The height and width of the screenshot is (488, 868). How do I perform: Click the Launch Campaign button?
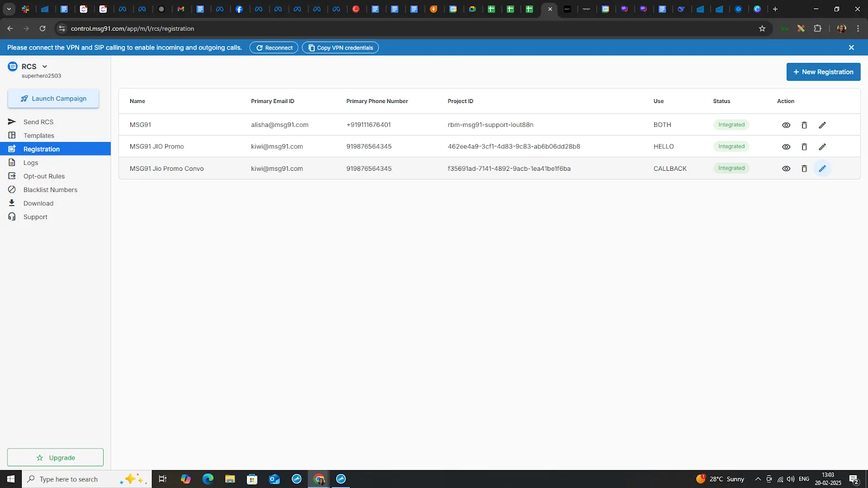53,99
